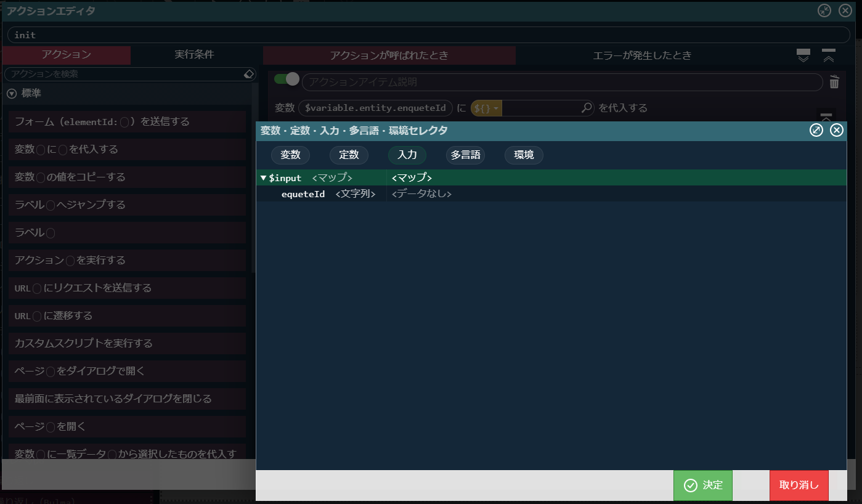This screenshot has height=504, width=862.
Task: Select ラベルへジャンプする action
Action: pos(127,205)
